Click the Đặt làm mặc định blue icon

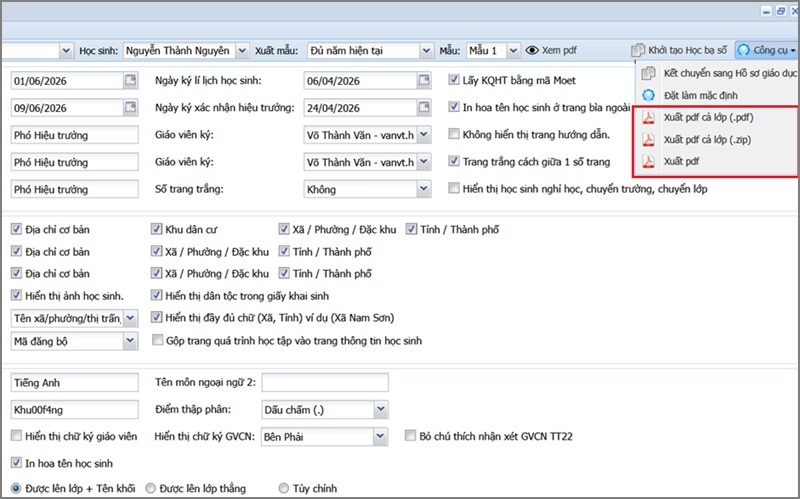point(648,95)
